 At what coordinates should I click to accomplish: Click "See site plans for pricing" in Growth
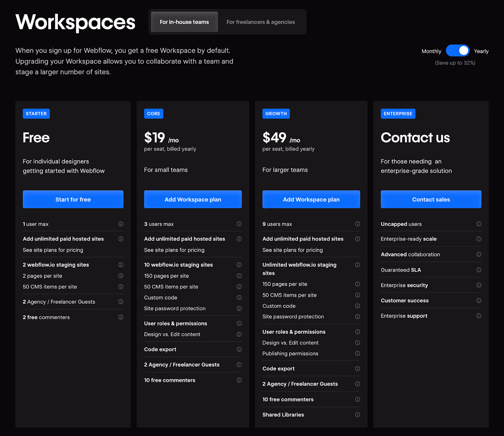coord(293,250)
